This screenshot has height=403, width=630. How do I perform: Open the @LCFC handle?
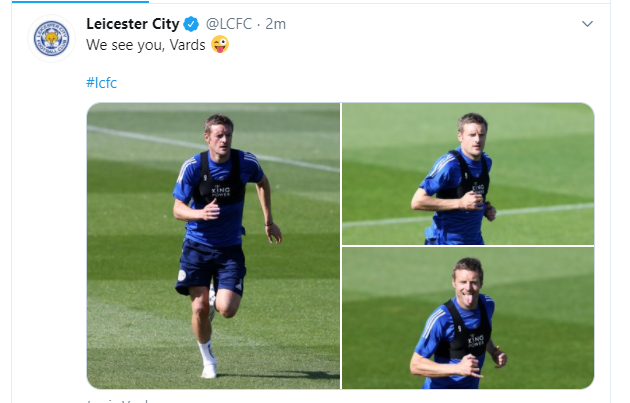pos(229,24)
